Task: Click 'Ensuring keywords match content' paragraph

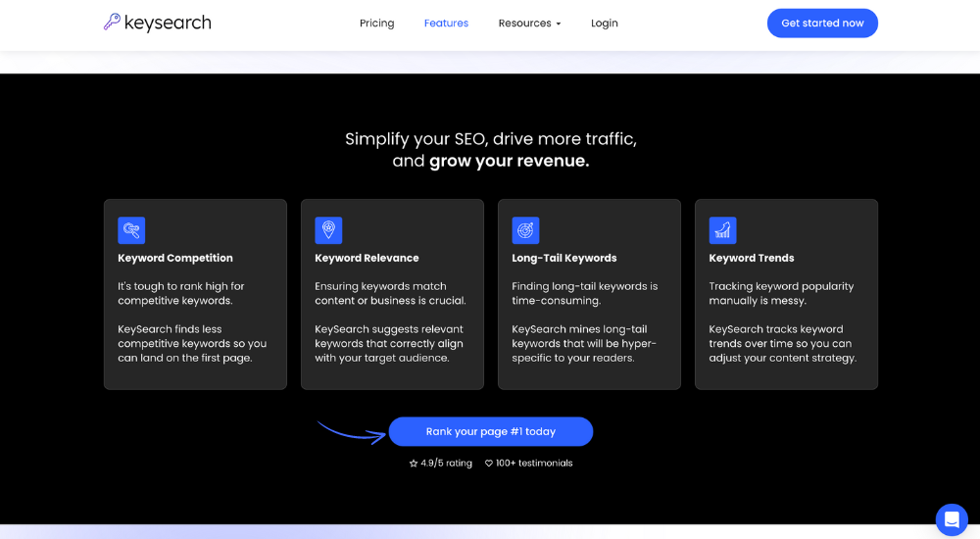Action: [391, 293]
